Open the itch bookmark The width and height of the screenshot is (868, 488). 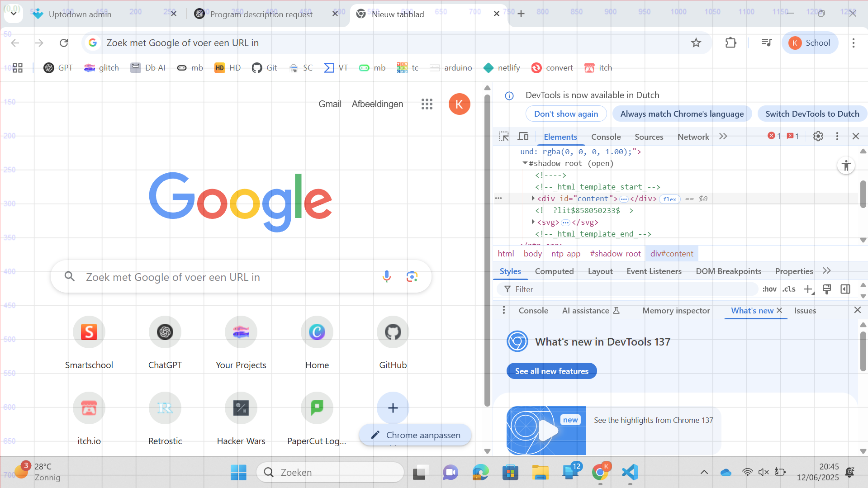(x=598, y=68)
